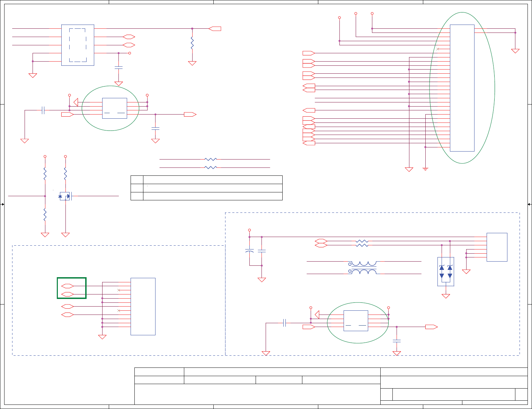This screenshot has height=409, width=532.
Task: Click the ground triangle at the tall connector's top right
Action: pos(515,51)
